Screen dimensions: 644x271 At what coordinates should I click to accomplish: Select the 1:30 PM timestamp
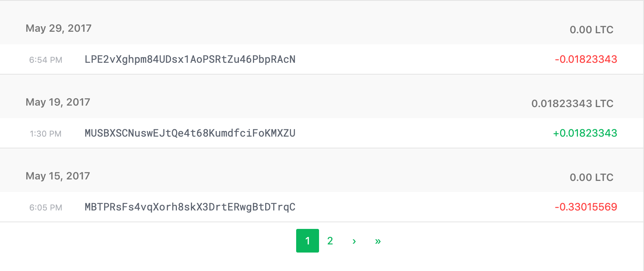click(x=46, y=134)
